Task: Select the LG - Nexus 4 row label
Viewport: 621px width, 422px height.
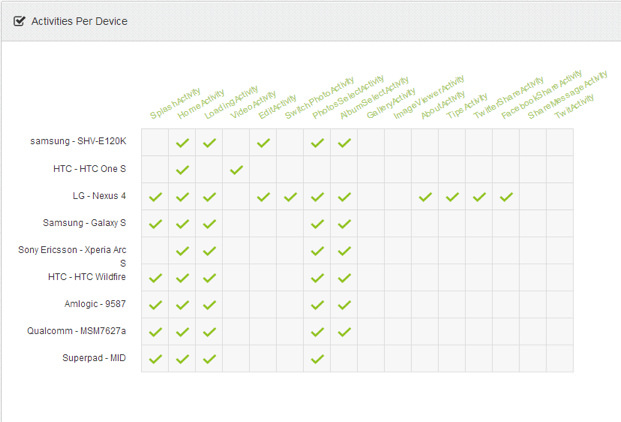Action: [98, 197]
